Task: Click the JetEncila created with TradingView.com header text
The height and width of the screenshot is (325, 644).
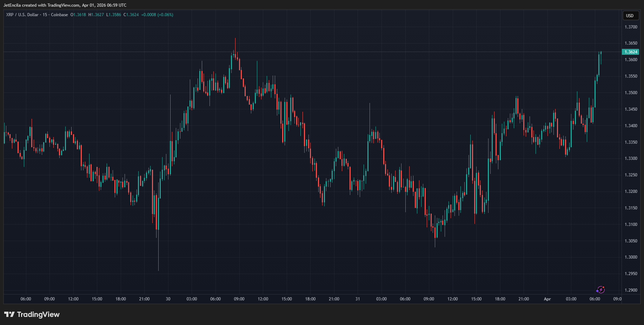Action: click(x=65, y=5)
